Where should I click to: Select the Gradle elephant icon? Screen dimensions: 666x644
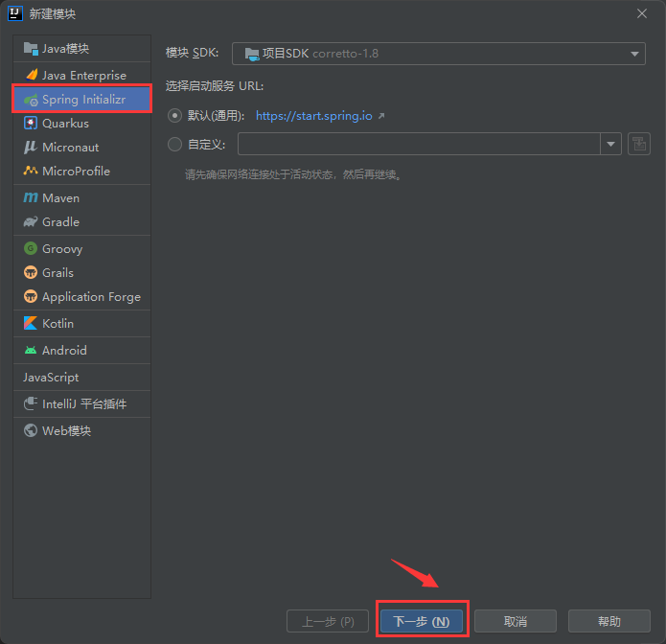coord(31,222)
